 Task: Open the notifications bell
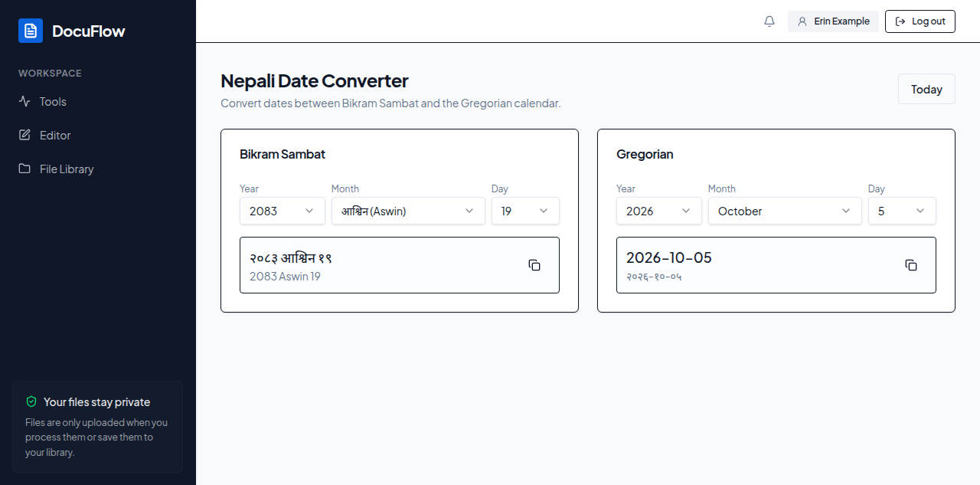769,21
